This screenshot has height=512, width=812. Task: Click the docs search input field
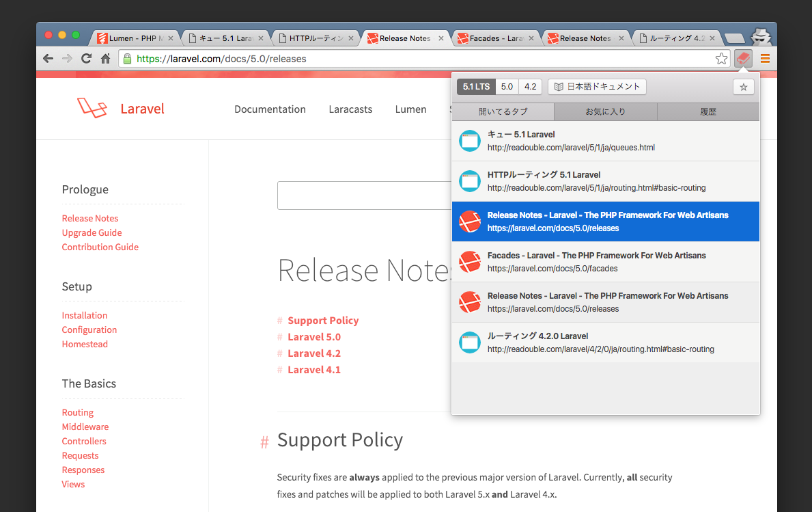pos(364,196)
